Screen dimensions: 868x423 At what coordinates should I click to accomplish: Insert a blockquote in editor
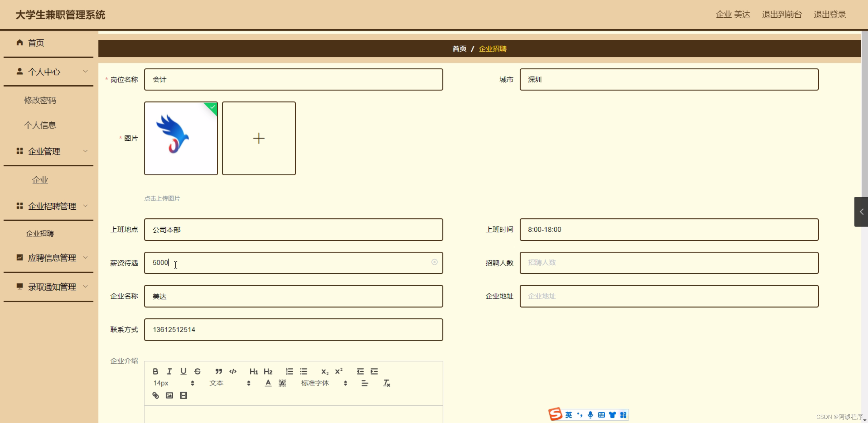pos(219,371)
